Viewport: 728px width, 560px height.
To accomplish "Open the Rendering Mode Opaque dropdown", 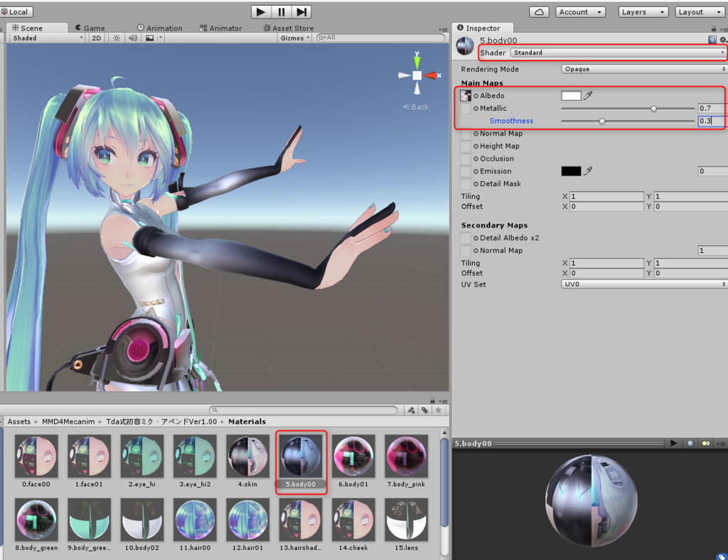I will coord(643,69).
